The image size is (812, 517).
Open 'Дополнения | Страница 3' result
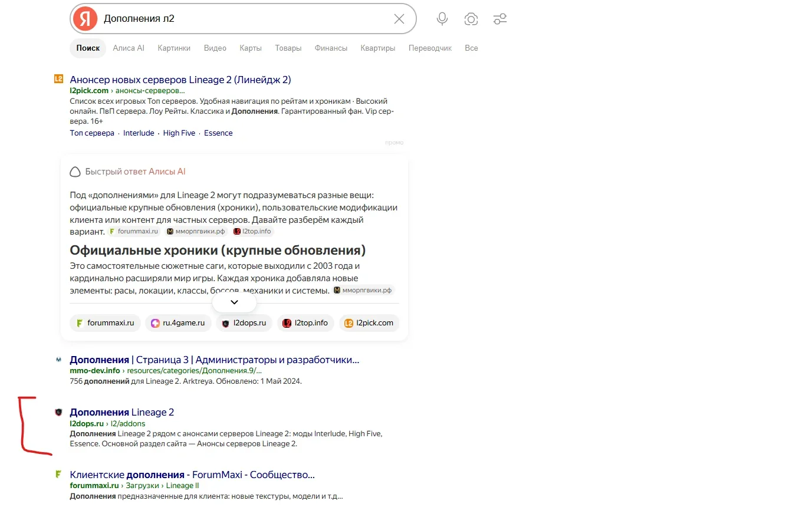[x=215, y=360]
